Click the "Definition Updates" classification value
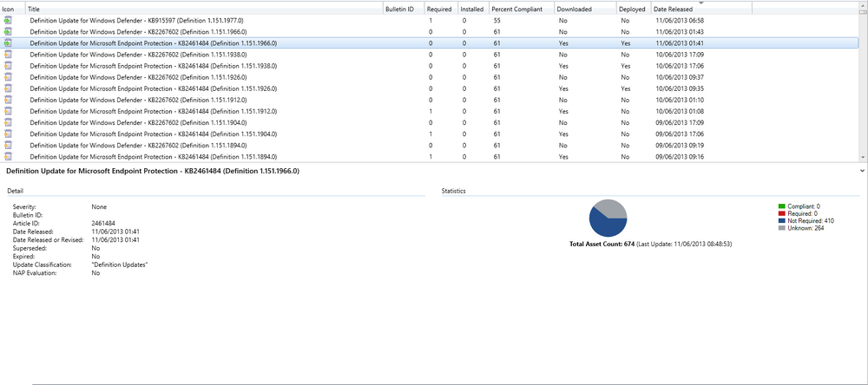Screen dimensions: 868x385 [x=120, y=265]
